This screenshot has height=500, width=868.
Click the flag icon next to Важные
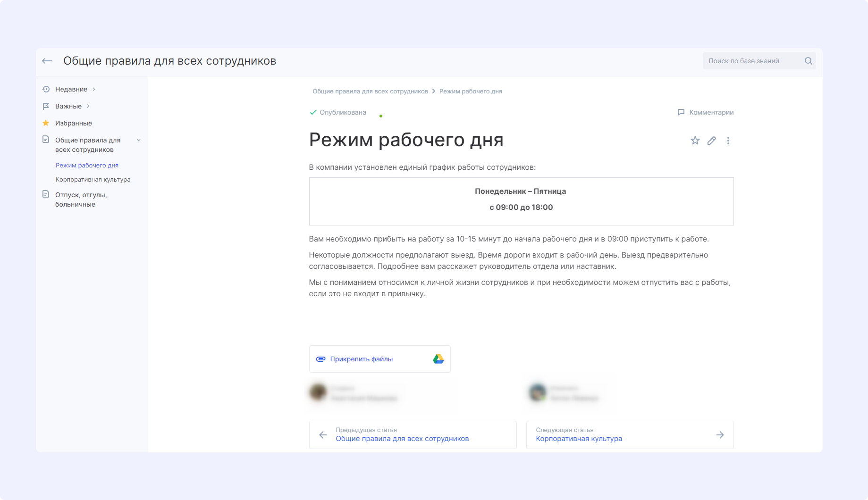46,106
